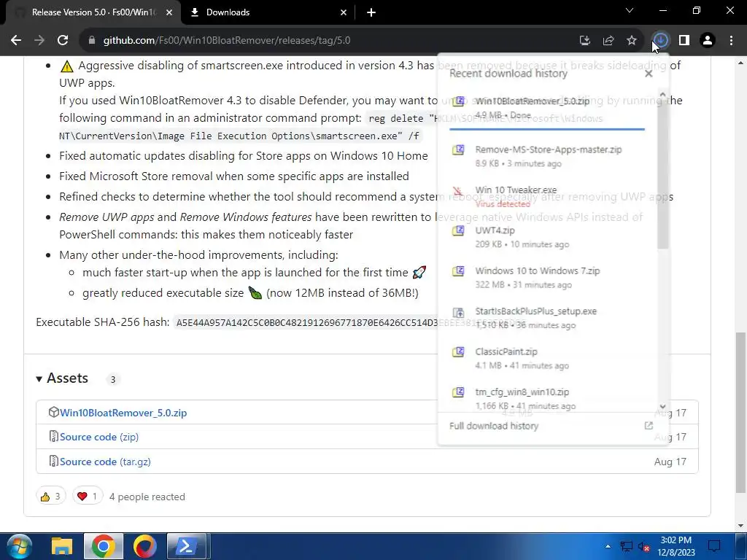Collapse the Assets section
This screenshot has width=747, height=560.
tap(63, 378)
